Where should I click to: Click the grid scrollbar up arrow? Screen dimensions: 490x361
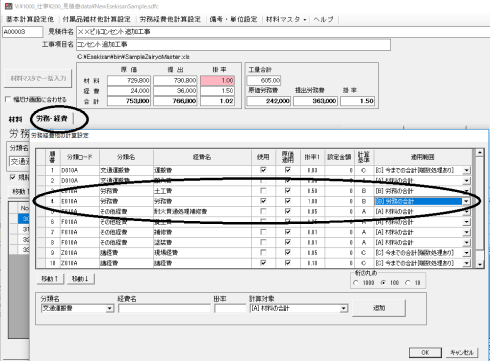[x=480, y=153]
